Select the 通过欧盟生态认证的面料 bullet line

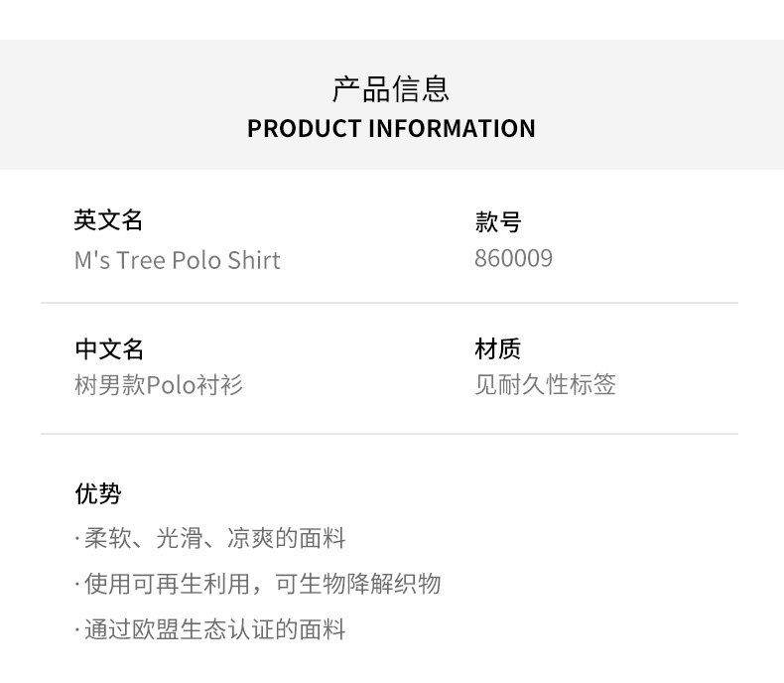[212, 629]
